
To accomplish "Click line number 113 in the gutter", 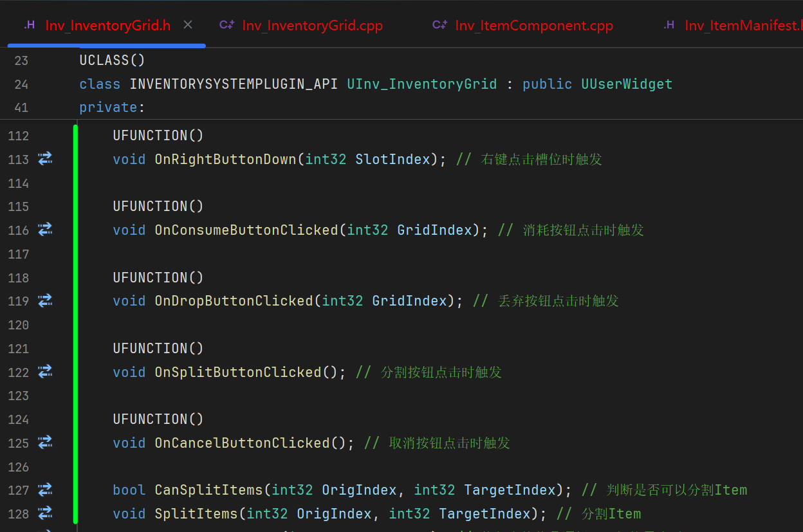I will (x=18, y=160).
